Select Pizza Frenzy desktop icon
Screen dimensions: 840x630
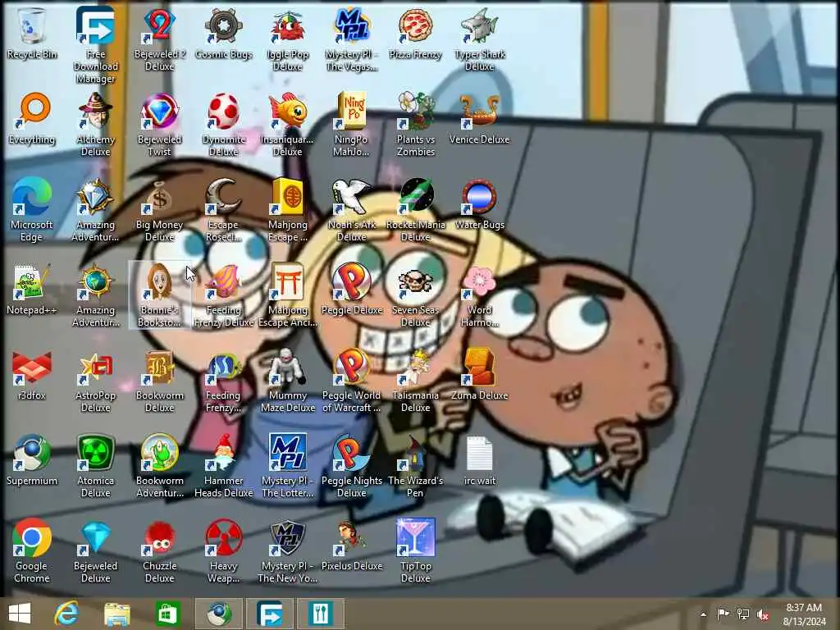point(415,33)
